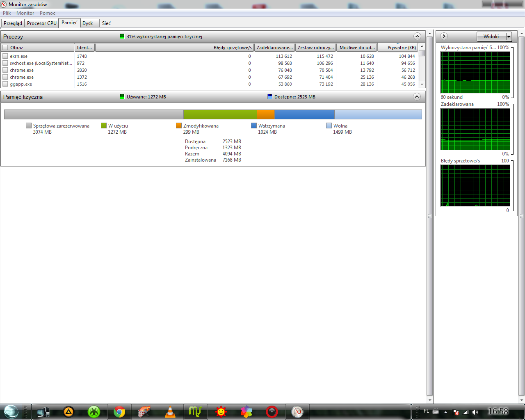Open the green spider taskbar icon
Screen dimensions: 525x420
point(94,412)
